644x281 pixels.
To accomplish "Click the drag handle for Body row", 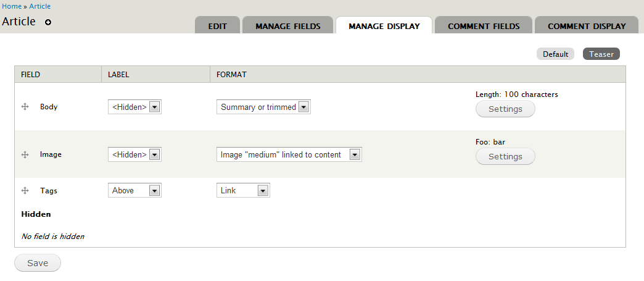I will point(25,107).
